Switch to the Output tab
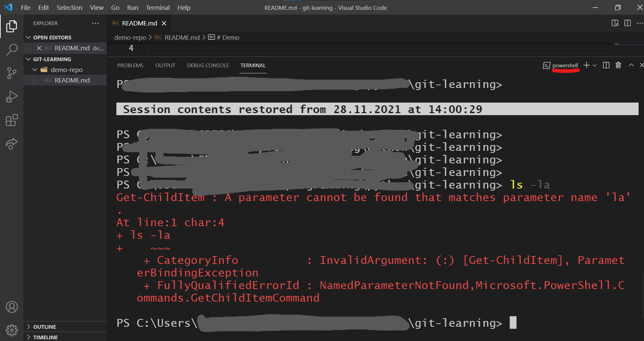 coord(165,65)
